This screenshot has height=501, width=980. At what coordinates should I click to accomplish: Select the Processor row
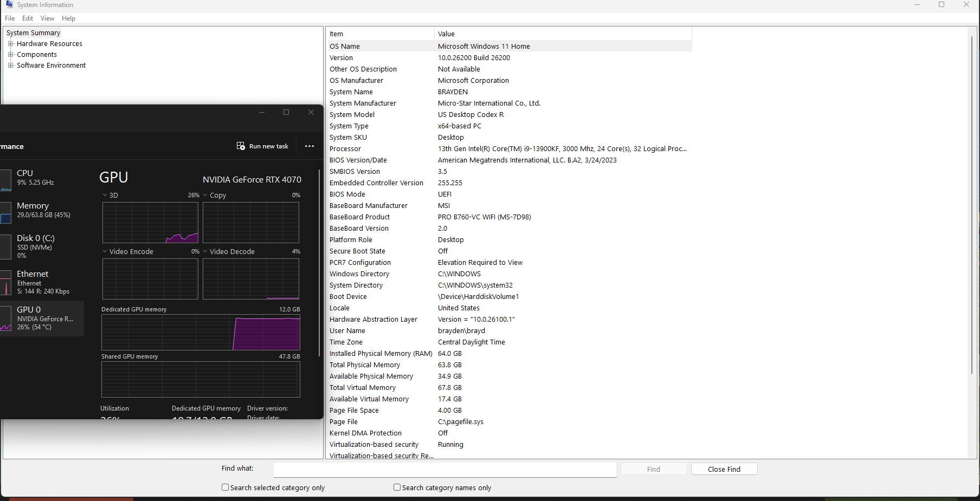click(x=509, y=149)
